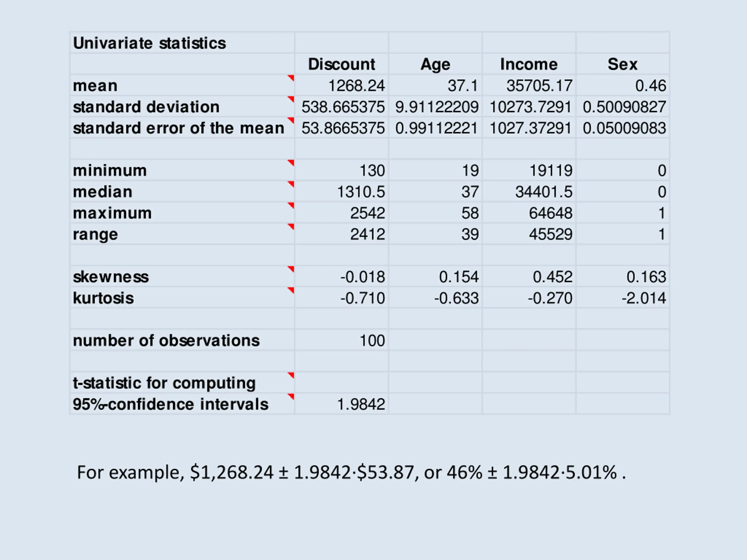The height and width of the screenshot is (560, 747).
Task: Click the red comment marker on range row
Action: pyautogui.click(x=291, y=227)
